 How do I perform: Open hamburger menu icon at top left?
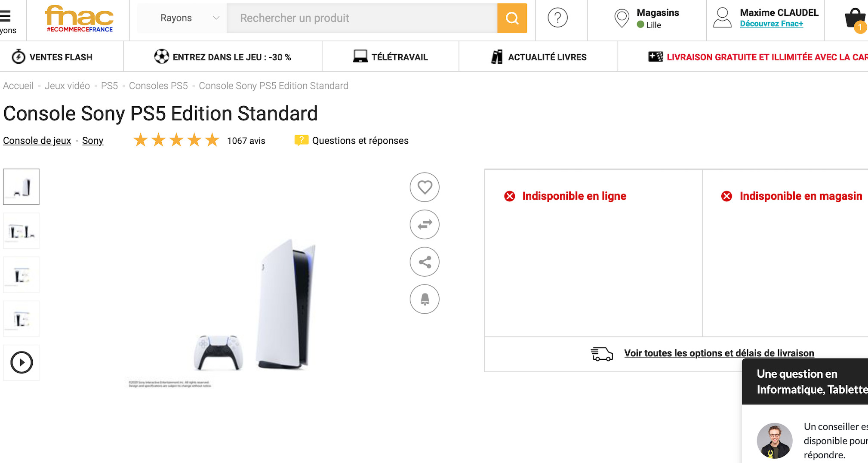point(6,16)
